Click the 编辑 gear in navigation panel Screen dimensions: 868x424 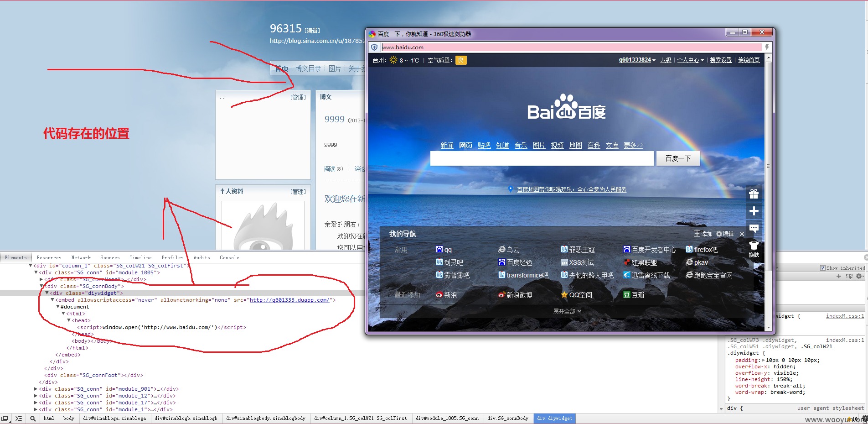point(725,234)
